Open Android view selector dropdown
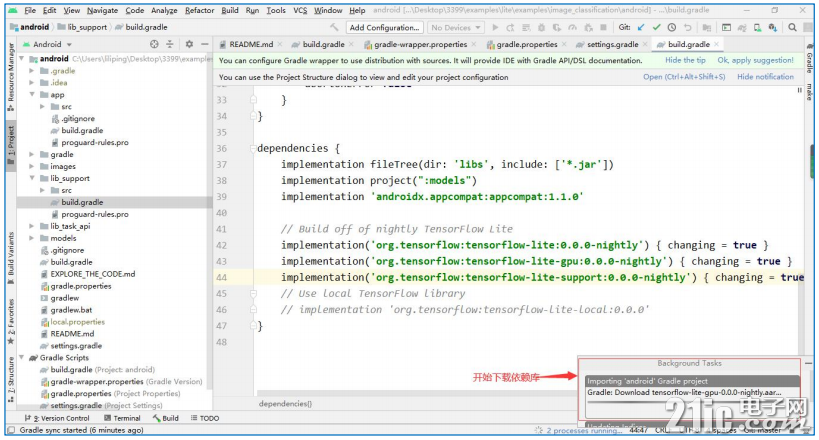The image size is (819, 440). [47, 44]
